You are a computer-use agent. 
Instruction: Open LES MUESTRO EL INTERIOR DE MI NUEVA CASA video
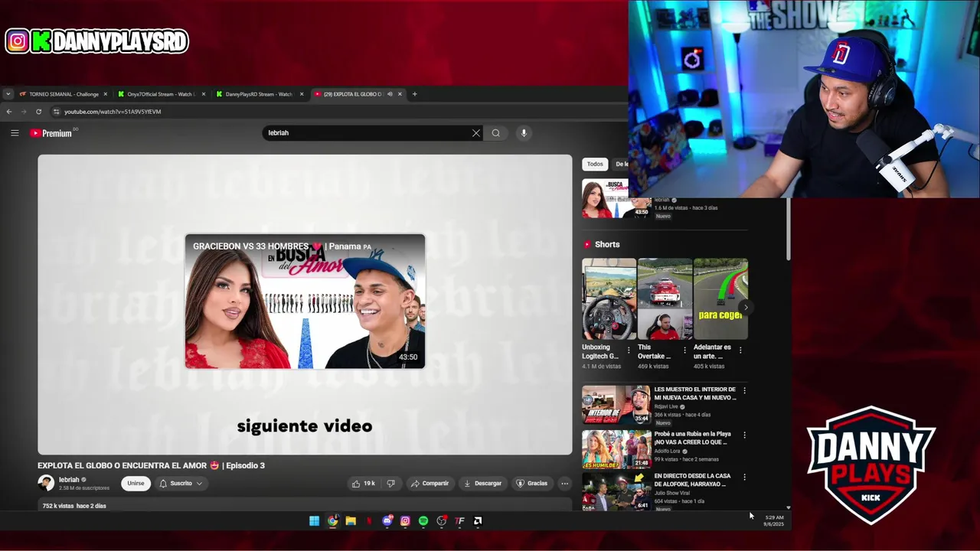(x=616, y=405)
